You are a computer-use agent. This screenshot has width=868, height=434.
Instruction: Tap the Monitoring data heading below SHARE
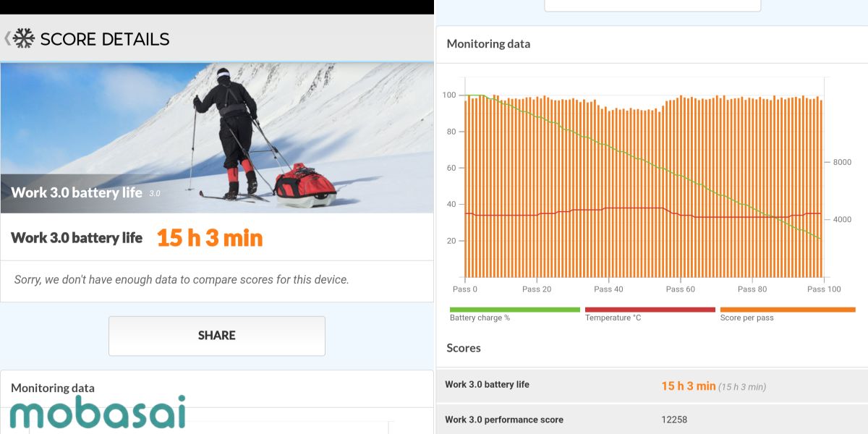[52, 388]
